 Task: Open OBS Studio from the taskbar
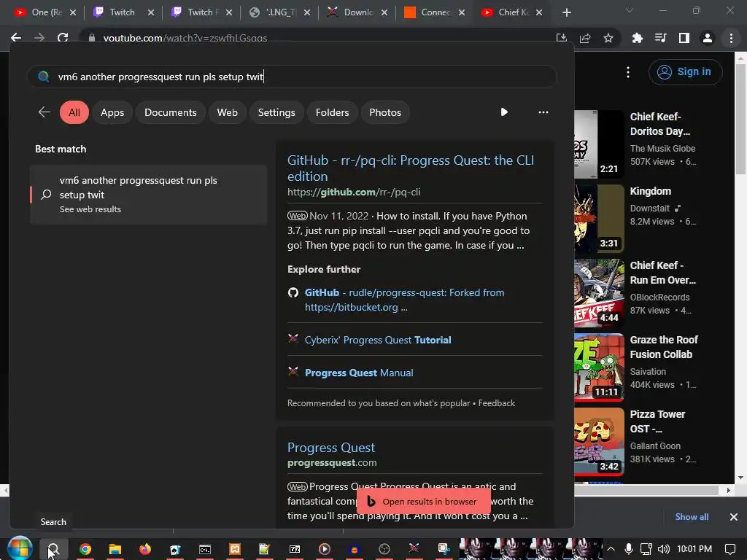(x=384, y=549)
